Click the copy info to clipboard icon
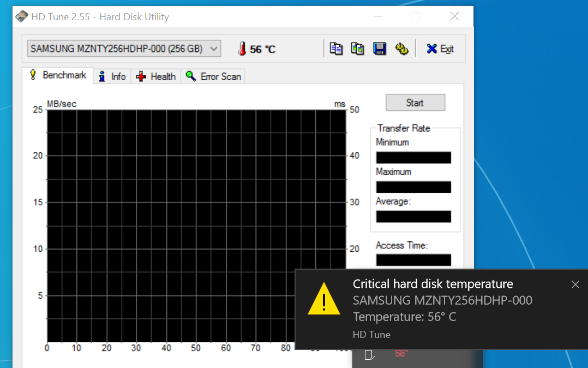 coord(336,49)
